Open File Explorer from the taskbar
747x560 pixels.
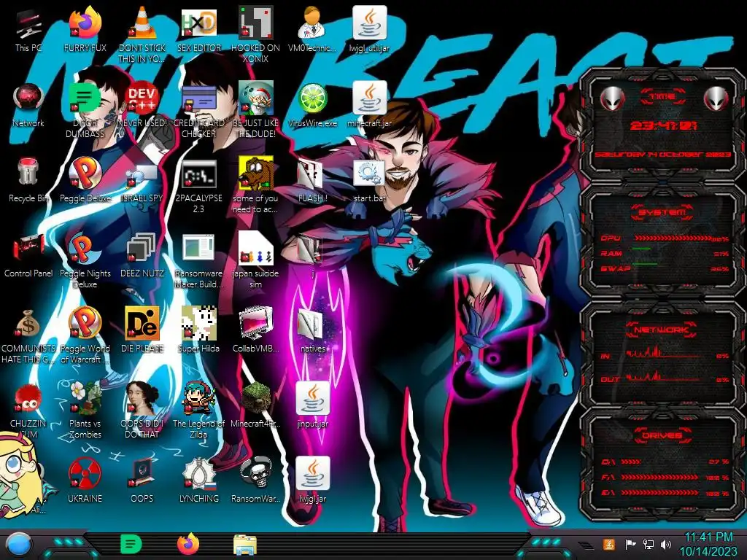point(245,545)
